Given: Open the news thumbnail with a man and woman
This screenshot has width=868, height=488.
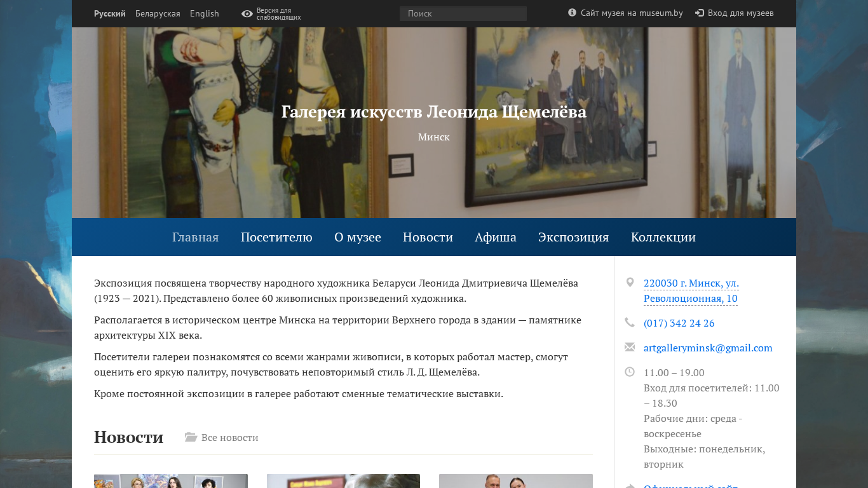Looking at the screenshot, I should click(516, 481).
